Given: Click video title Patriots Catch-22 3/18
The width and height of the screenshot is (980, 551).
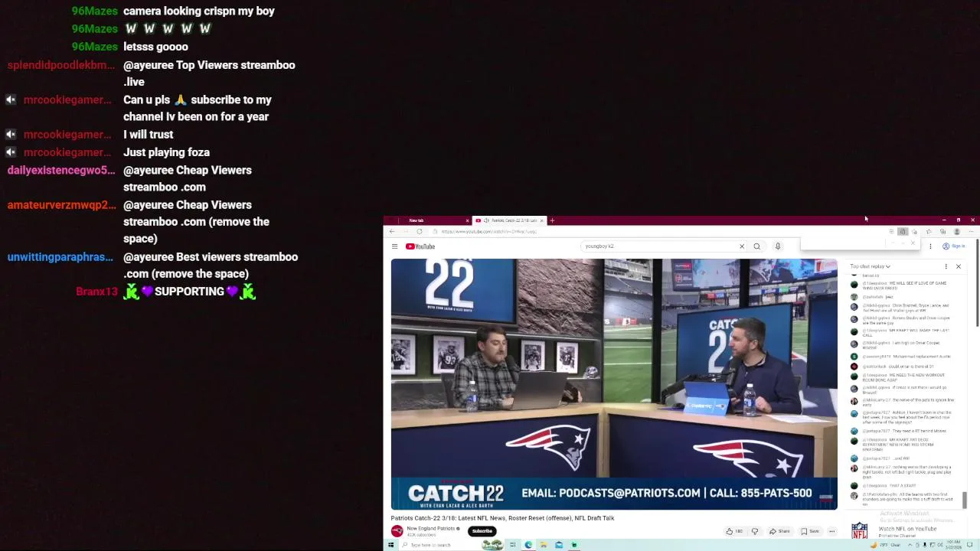Looking at the screenshot, I should (502, 518).
